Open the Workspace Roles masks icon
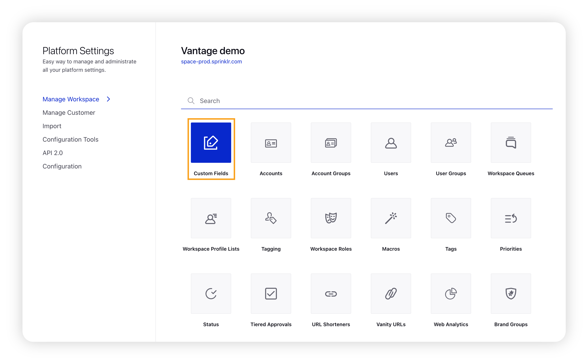Image resolution: width=588 pixels, height=364 pixels. tap(331, 218)
